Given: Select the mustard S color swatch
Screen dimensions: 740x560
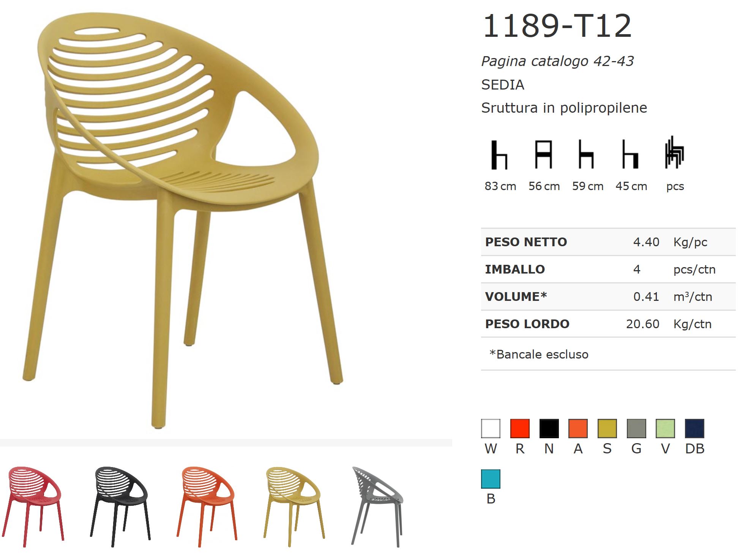Looking at the screenshot, I should [607, 428].
